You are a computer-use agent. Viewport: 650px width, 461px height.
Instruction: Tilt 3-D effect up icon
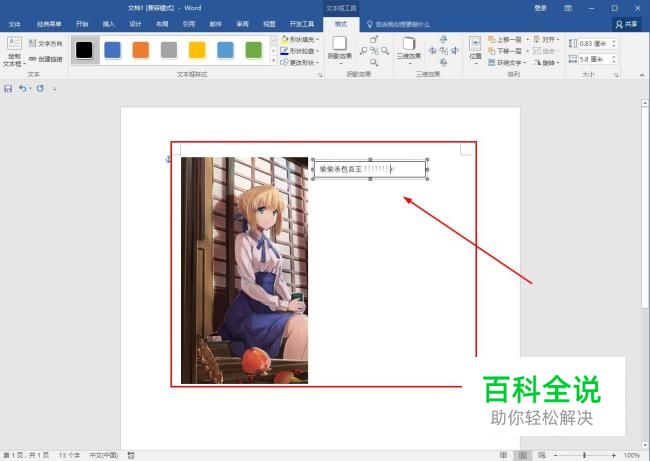pyautogui.click(x=444, y=39)
